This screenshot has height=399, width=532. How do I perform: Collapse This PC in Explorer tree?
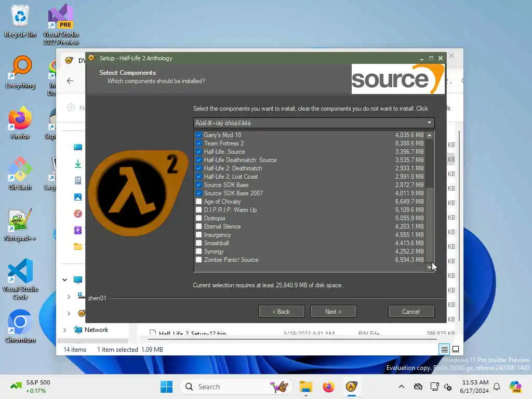click(64, 280)
